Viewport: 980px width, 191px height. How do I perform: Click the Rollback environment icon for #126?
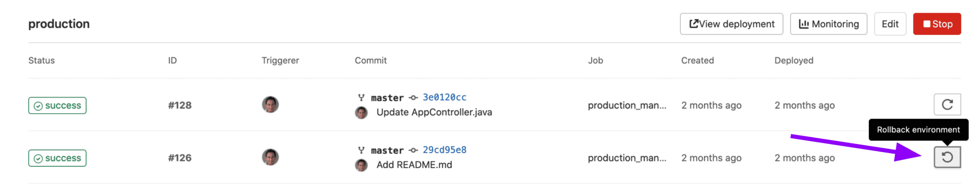coord(947,157)
